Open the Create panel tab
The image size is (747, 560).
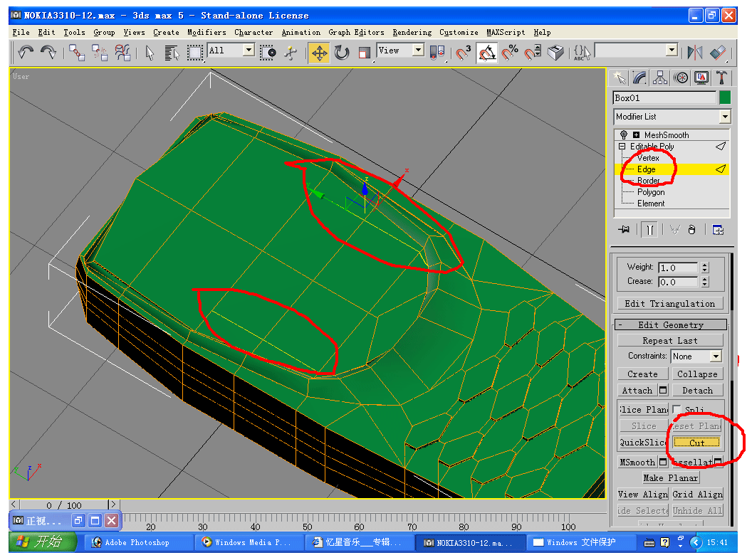[620, 78]
